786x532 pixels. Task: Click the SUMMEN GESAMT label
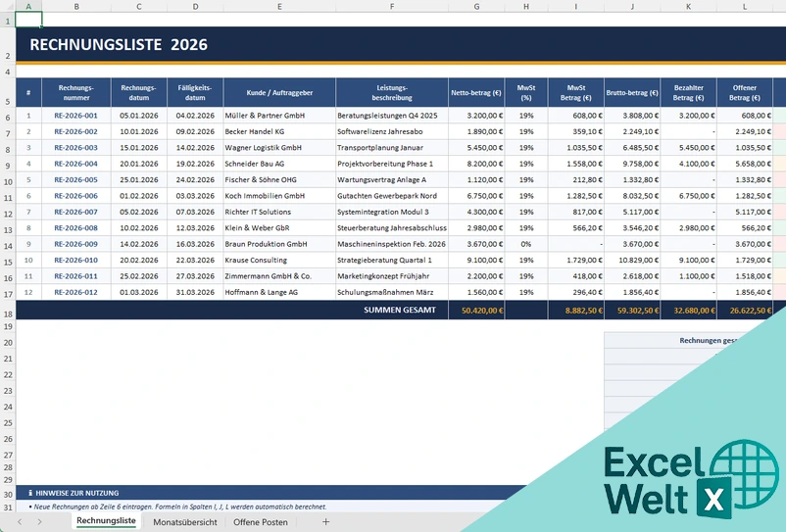[400, 310]
